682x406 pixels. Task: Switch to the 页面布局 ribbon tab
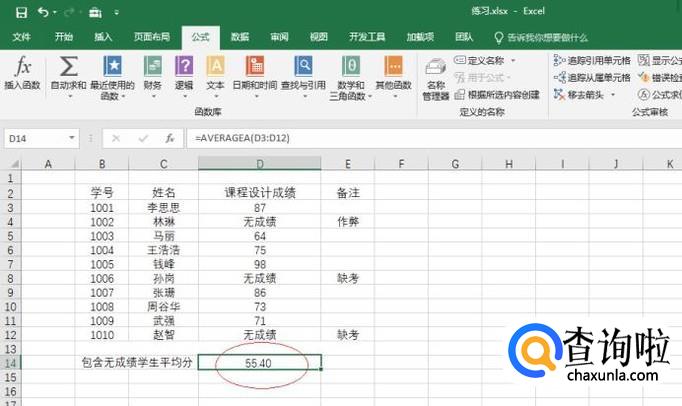(152, 37)
